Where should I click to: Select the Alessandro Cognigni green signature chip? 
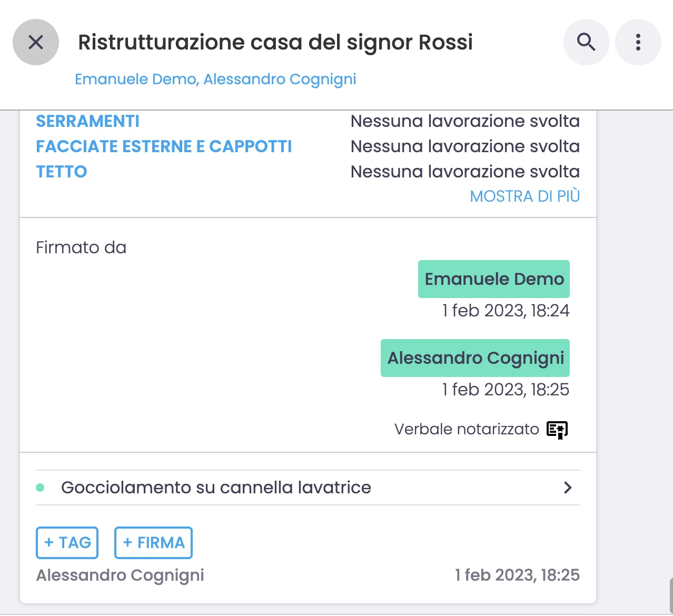475,358
